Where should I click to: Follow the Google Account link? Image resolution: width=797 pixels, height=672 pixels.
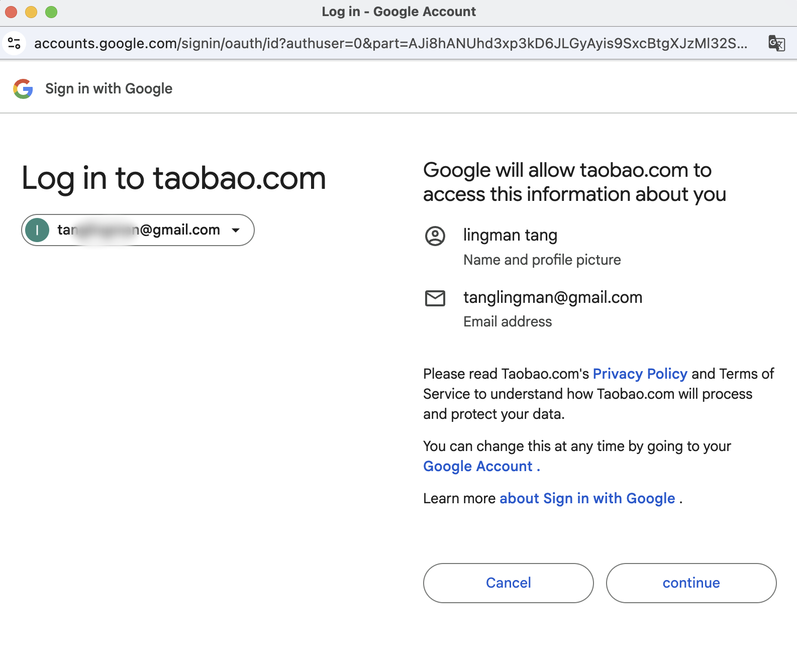(x=481, y=466)
